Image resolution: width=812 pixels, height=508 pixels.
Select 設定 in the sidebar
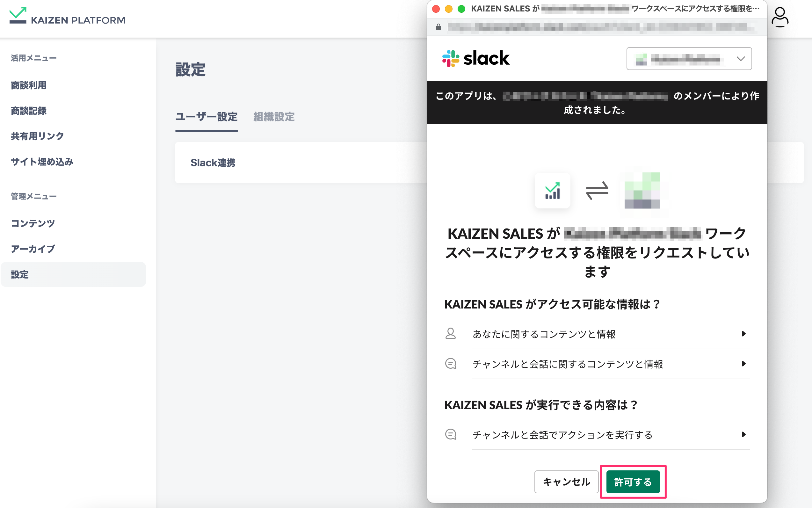tap(73, 274)
